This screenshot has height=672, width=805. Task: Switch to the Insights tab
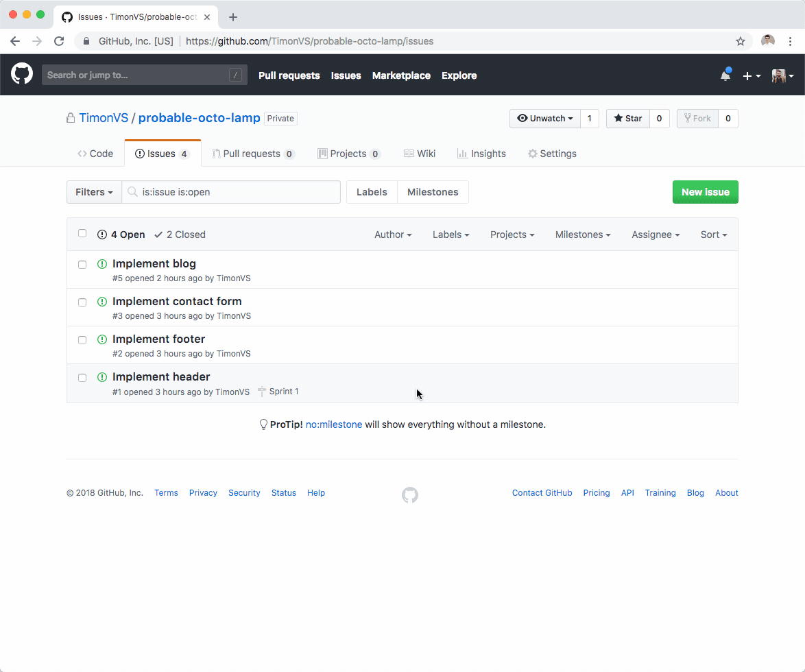pyautogui.click(x=481, y=154)
